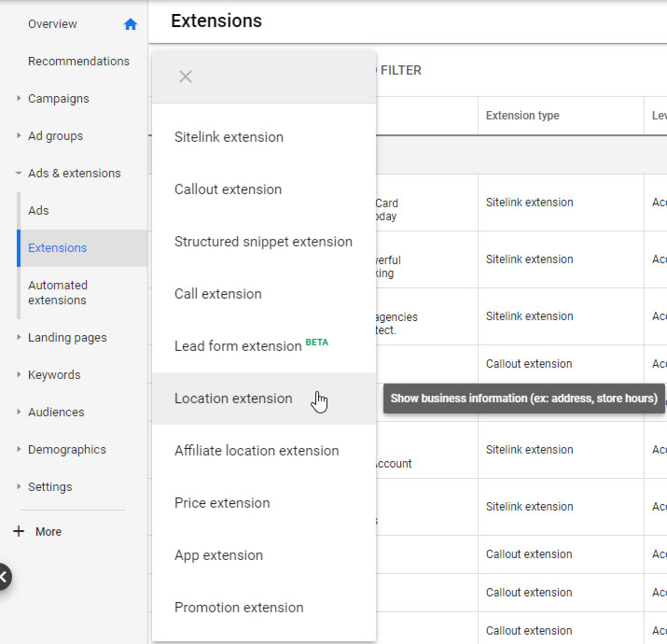
Task: Collapse the Ads & extensions section
Action: coord(19,173)
